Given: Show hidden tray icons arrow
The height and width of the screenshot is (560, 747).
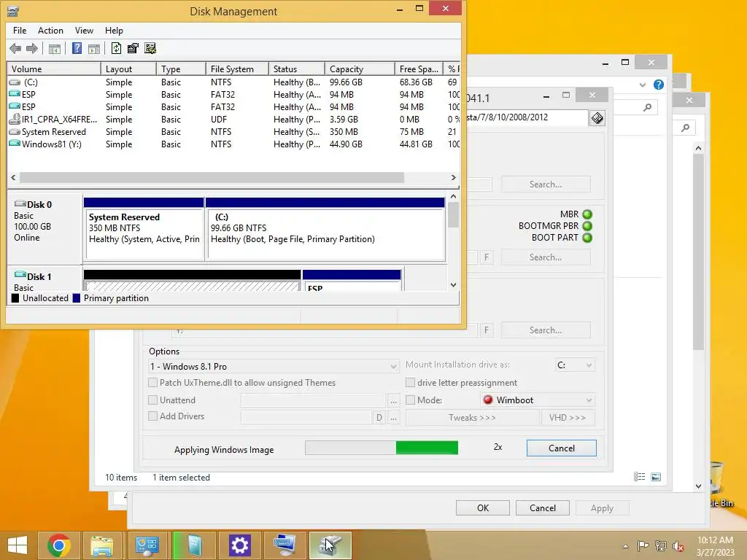Looking at the screenshot, I should (x=625, y=546).
